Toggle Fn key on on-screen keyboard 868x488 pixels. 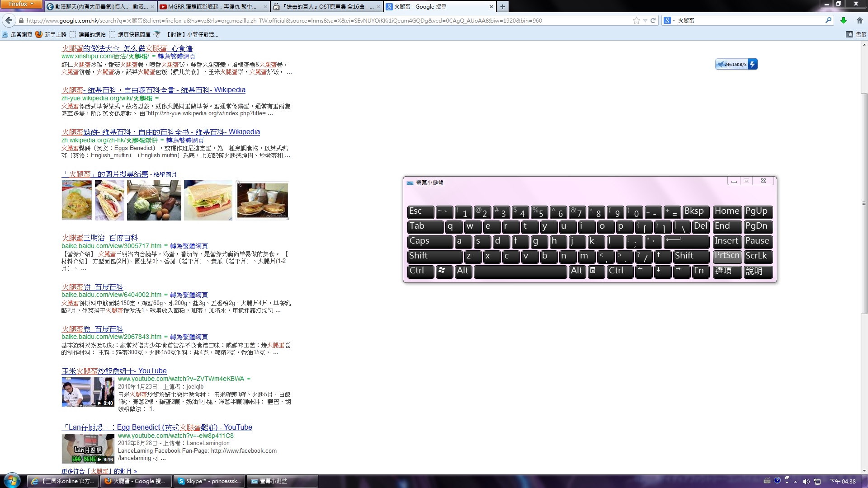tap(701, 271)
